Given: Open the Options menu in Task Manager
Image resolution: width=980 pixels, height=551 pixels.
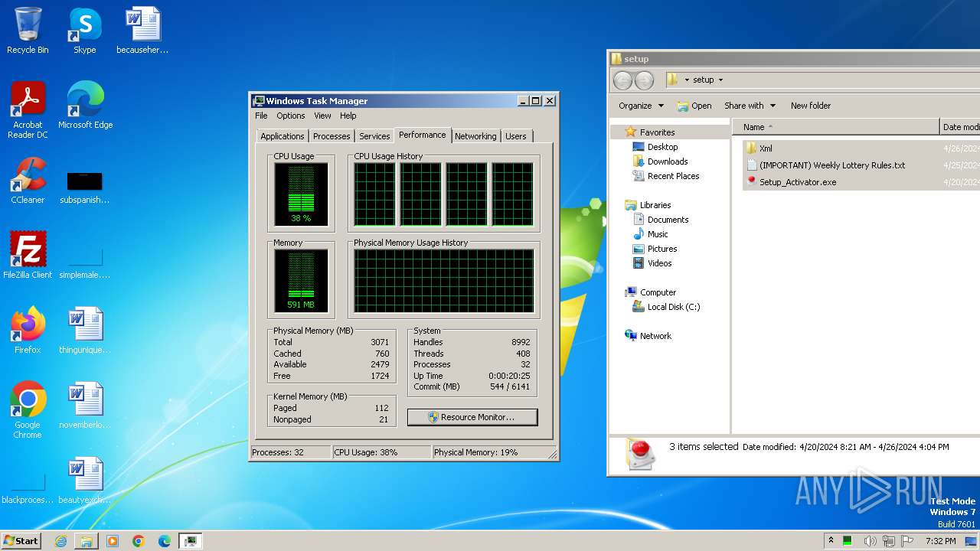Looking at the screenshot, I should pyautogui.click(x=290, y=116).
